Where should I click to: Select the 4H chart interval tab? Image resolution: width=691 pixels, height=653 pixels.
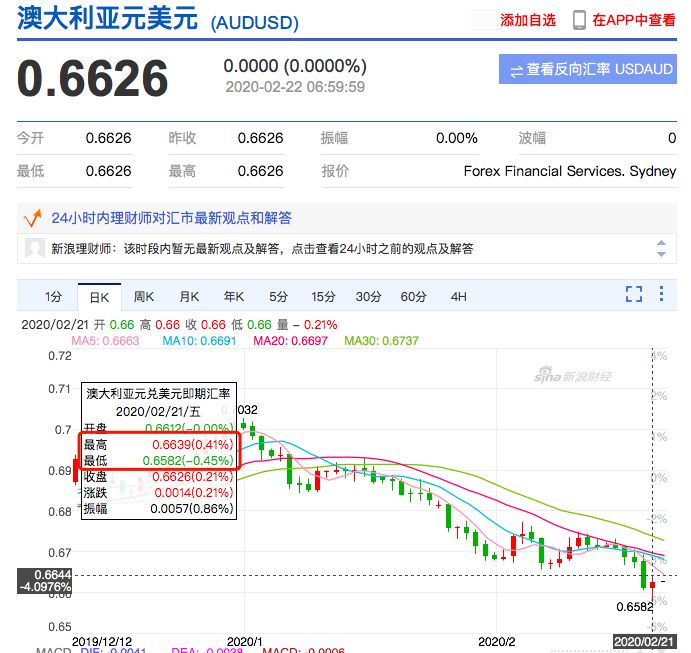pos(459,296)
